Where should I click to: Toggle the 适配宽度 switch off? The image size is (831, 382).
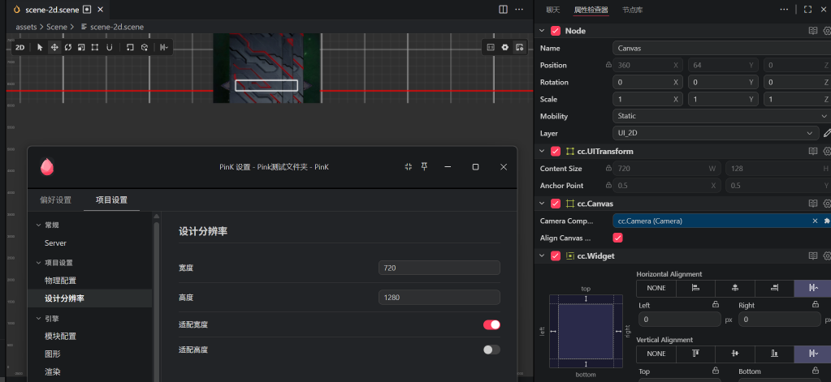coord(491,325)
